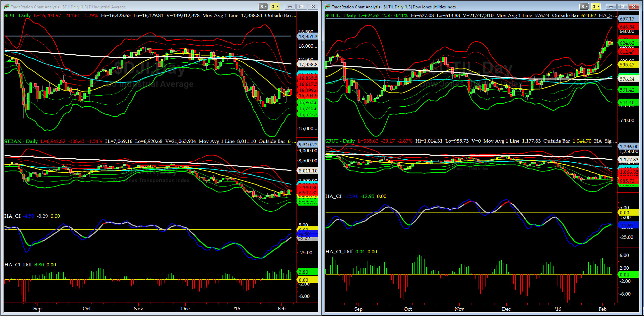Image resolution: width=644 pixels, height=316 pixels.
Task: Click the green 3.80 HA_CI_Diff value tag
Action: pyautogui.click(x=308, y=272)
